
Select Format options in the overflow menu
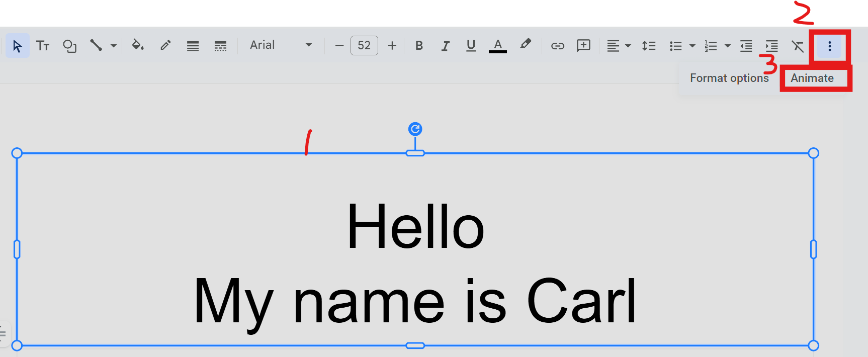click(x=729, y=78)
